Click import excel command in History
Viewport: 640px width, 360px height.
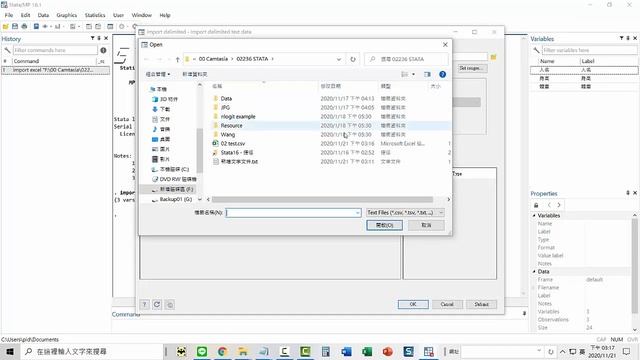[55, 70]
